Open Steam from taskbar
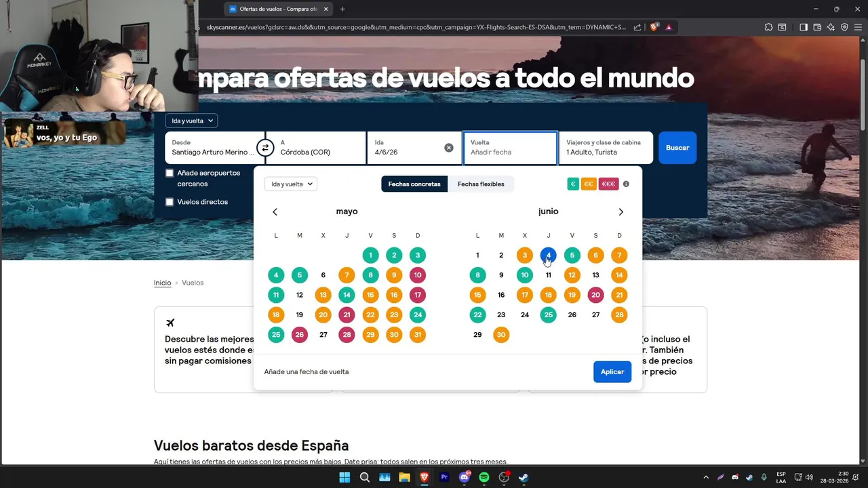The image size is (868, 488). tap(524, 477)
